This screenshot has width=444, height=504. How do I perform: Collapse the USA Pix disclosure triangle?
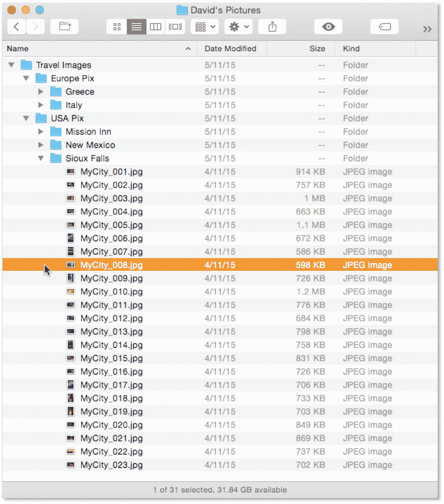pyautogui.click(x=26, y=118)
